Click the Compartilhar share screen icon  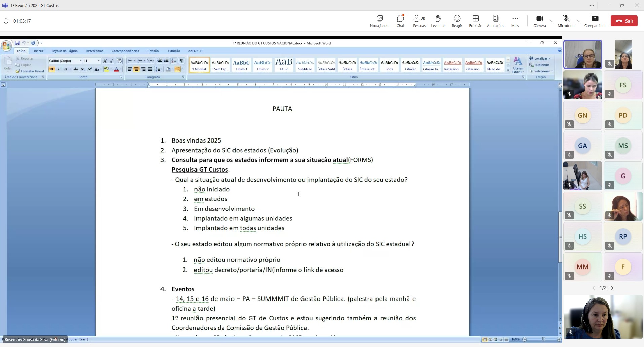coord(595,21)
